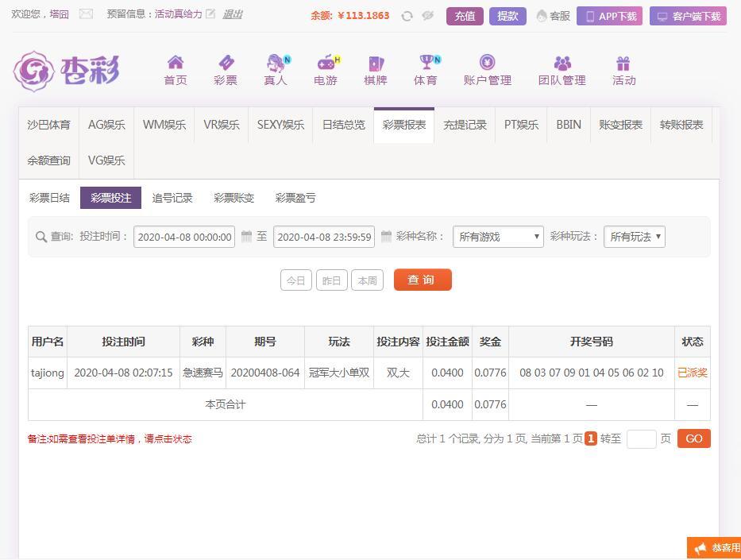This screenshot has height=560, width=741.
Task: Click the page number input field
Action: click(x=641, y=439)
